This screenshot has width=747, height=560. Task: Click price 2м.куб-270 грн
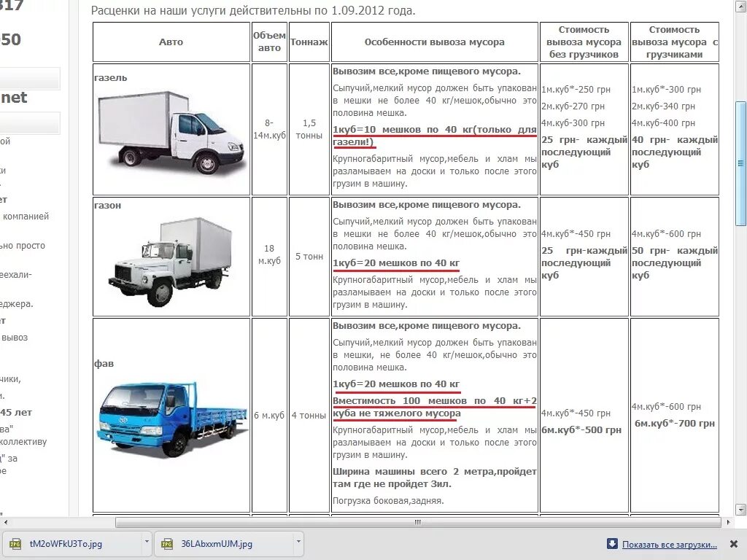(x=573, y=106)
